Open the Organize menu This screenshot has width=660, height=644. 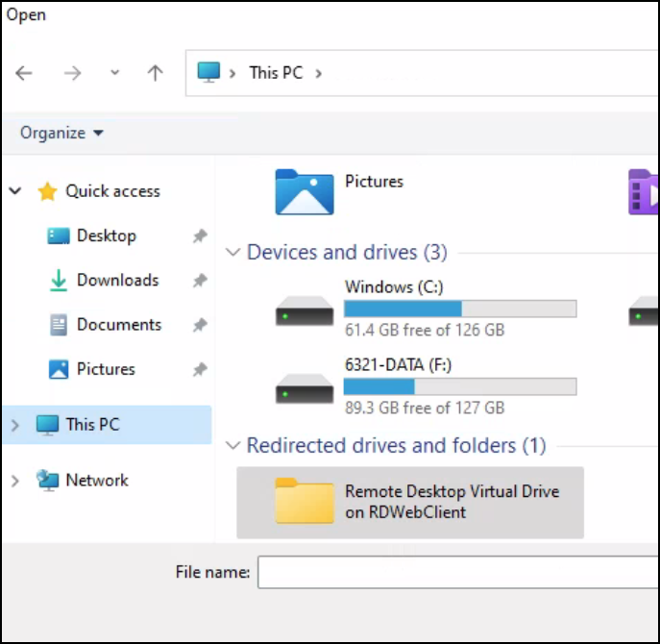(x=61, y=133)
